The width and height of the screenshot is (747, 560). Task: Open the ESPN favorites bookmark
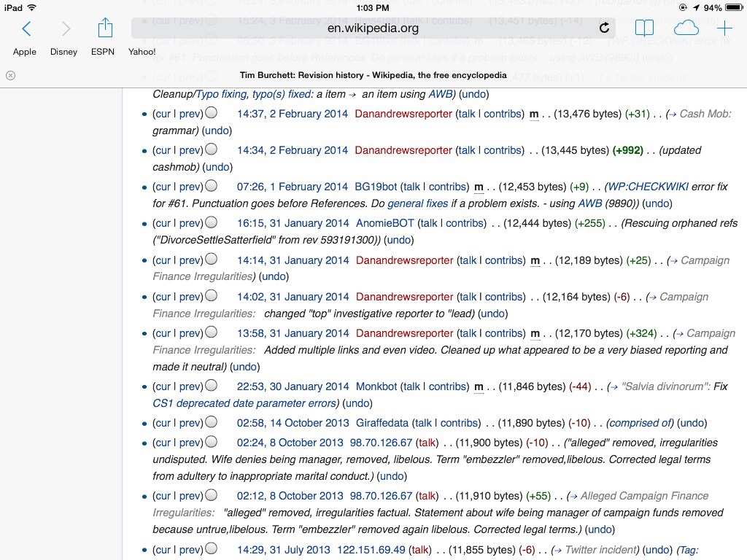point(103,52)
